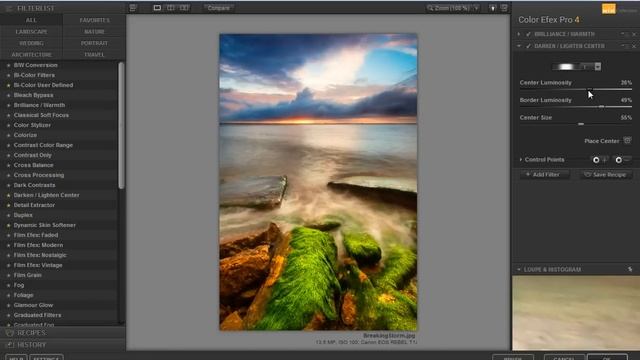Click the loupe preview thumbnail
Image resolution: width=640 pixels, height=360 pixels.
tap(576, 313)
